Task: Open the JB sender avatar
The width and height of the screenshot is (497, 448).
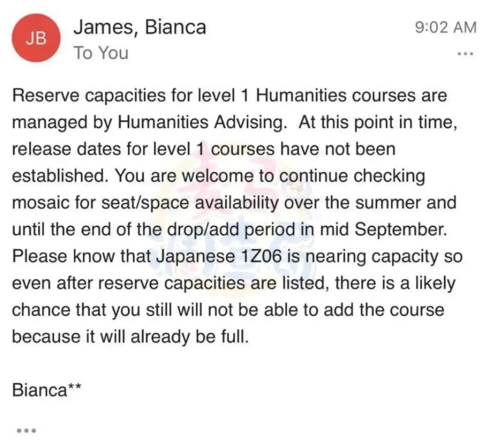Action: pos(36,38)
